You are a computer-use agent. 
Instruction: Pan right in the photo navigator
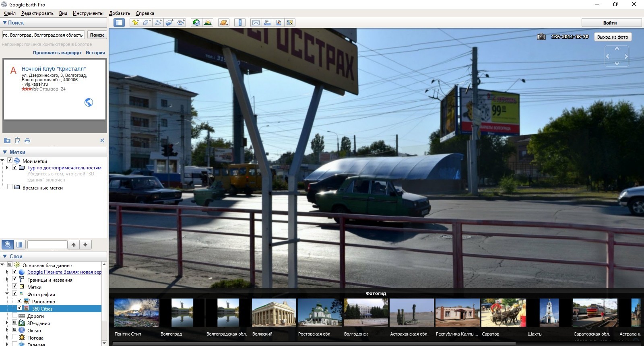click(x=626, y=56)
